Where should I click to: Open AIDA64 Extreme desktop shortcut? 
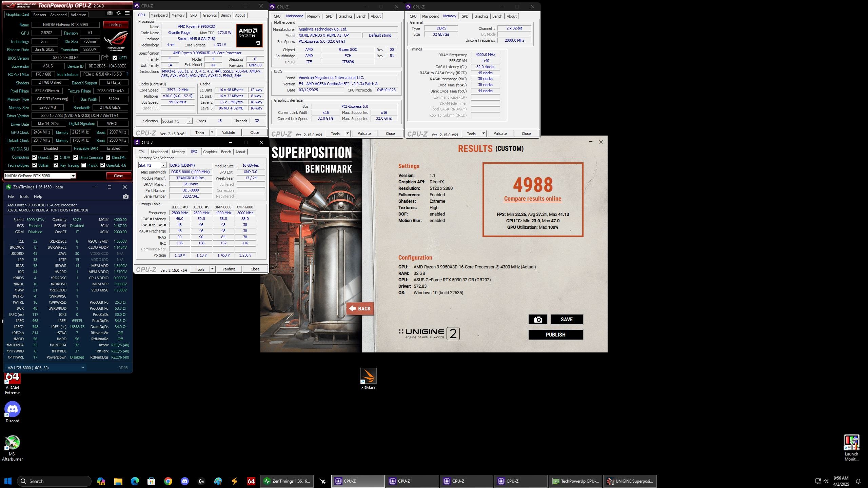click(x=12, y=384)
